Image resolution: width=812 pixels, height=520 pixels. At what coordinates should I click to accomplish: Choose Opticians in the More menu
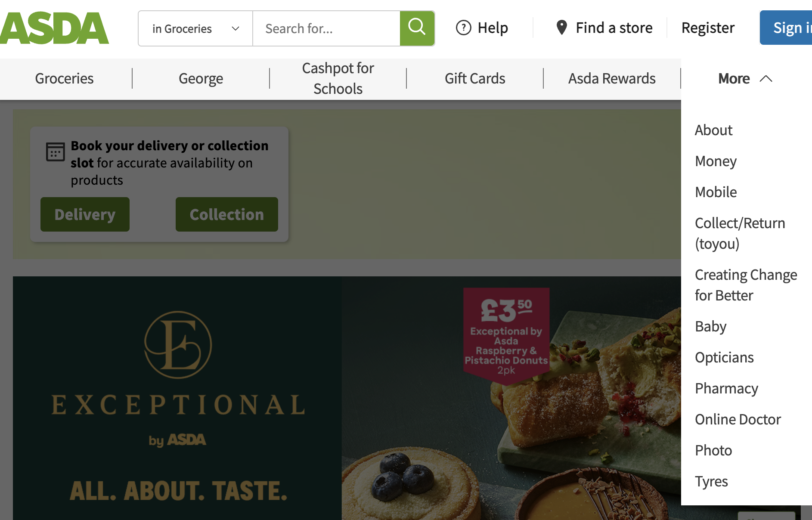724,357
